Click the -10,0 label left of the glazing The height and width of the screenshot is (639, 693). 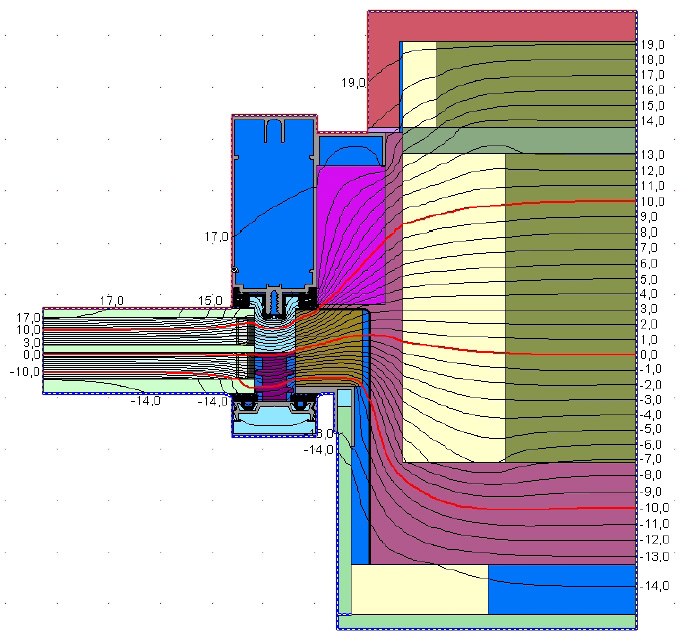(25, 372)
